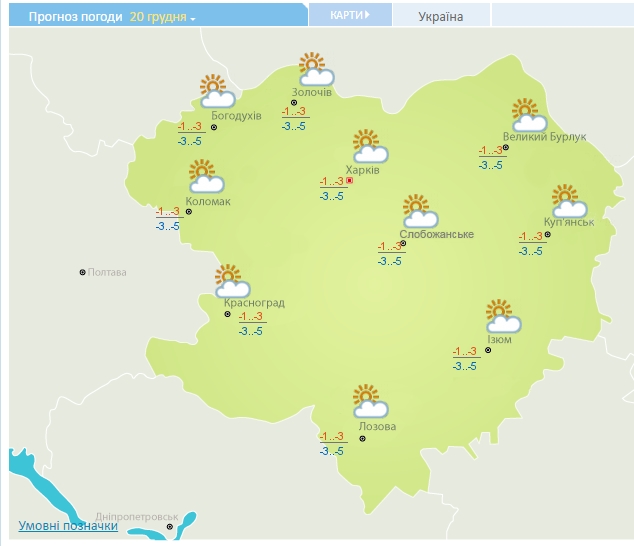The image size is (634, 546).
Task: Click the Полтава city label
Action: click(107, 272)
